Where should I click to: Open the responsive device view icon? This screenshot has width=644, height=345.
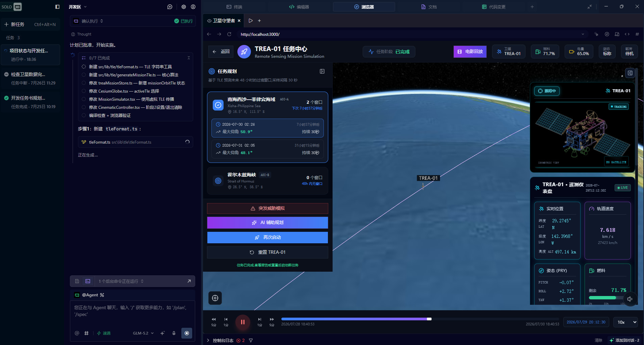click(x=617, y=34)
